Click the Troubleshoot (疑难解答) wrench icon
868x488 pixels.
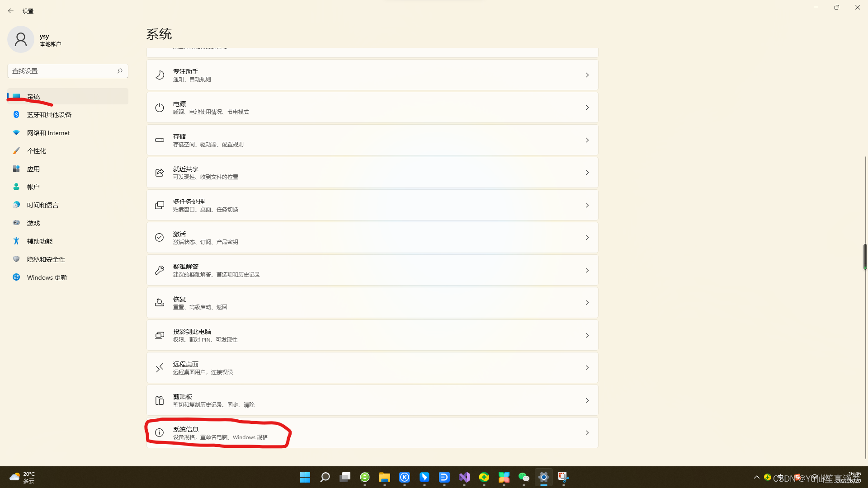pos(160,270)
